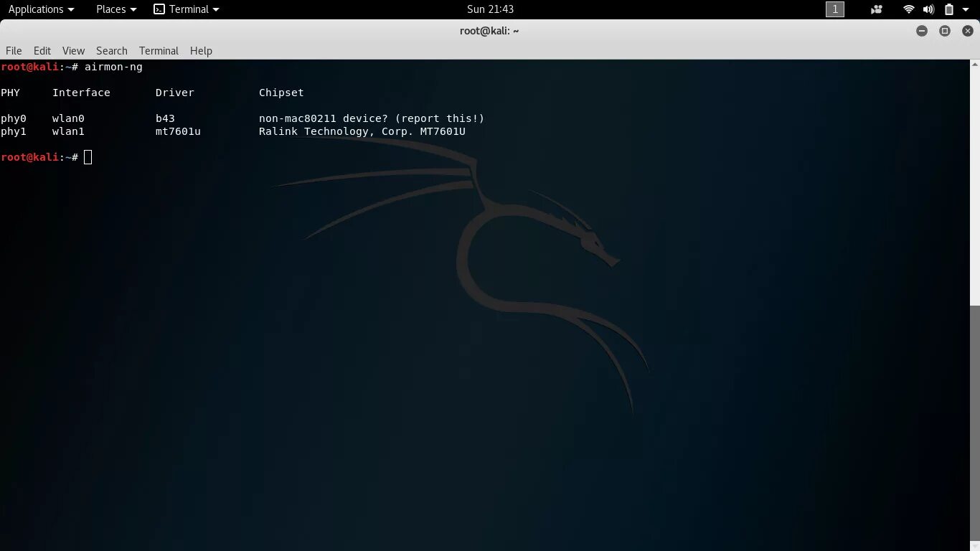Click wlan0 interface name
This screenshot has height=551, width=980.
(68, 118)
